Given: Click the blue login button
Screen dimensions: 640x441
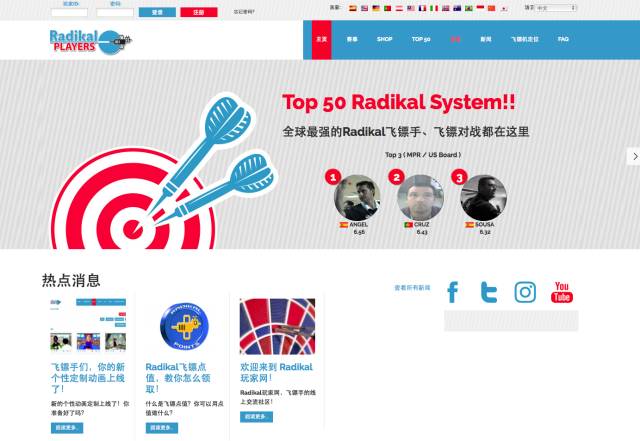Looking at the screenshot, I should tap(157, 12).
